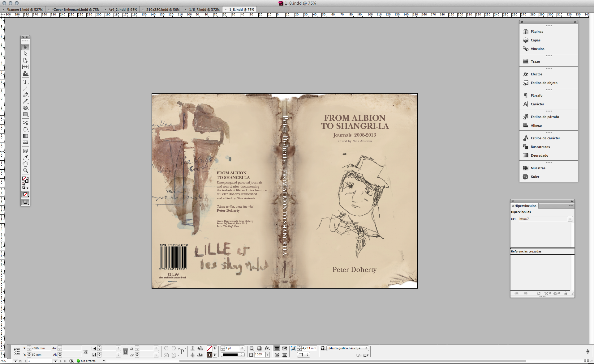Image resolution: width=594 pixels, height=364 pixels.
Task: Switch toolbox to formatting affects text
Action: [27, 188]
